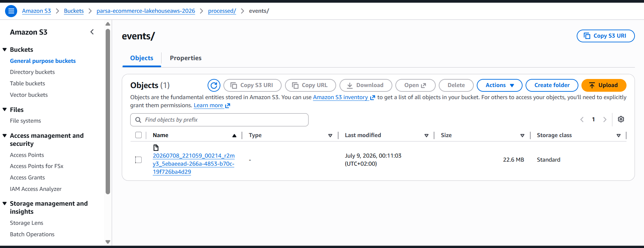The height and width of the screenshot is (248, 644).
Task: Open the hamburger navigation menu icon
Action: [11, 11]
